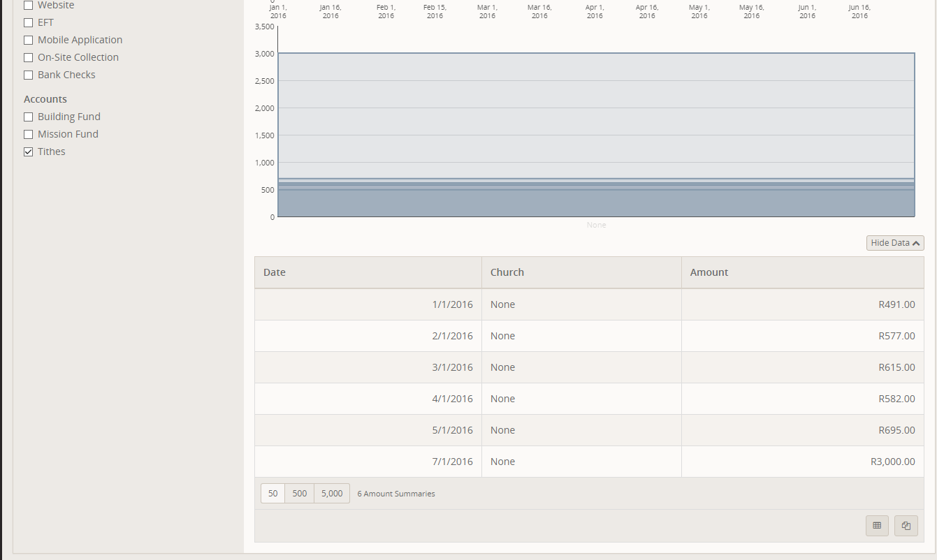Sort table by Amount column header
Viewport: 937px width, 560px height.
709,272
